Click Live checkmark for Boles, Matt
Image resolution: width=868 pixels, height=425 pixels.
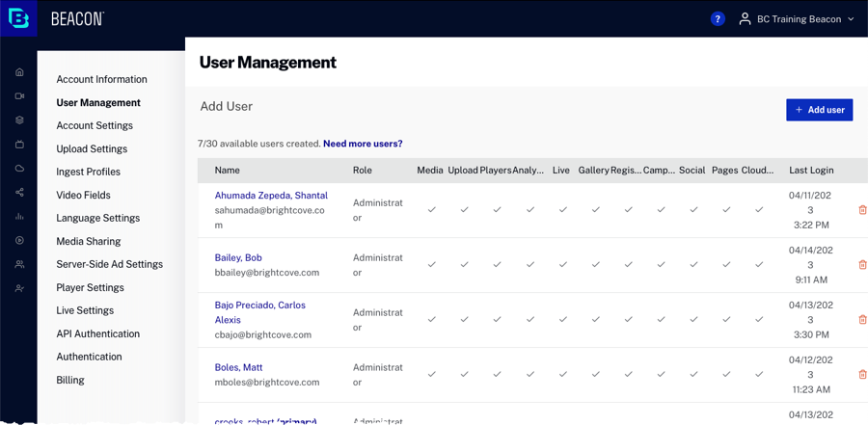(563, 375)
